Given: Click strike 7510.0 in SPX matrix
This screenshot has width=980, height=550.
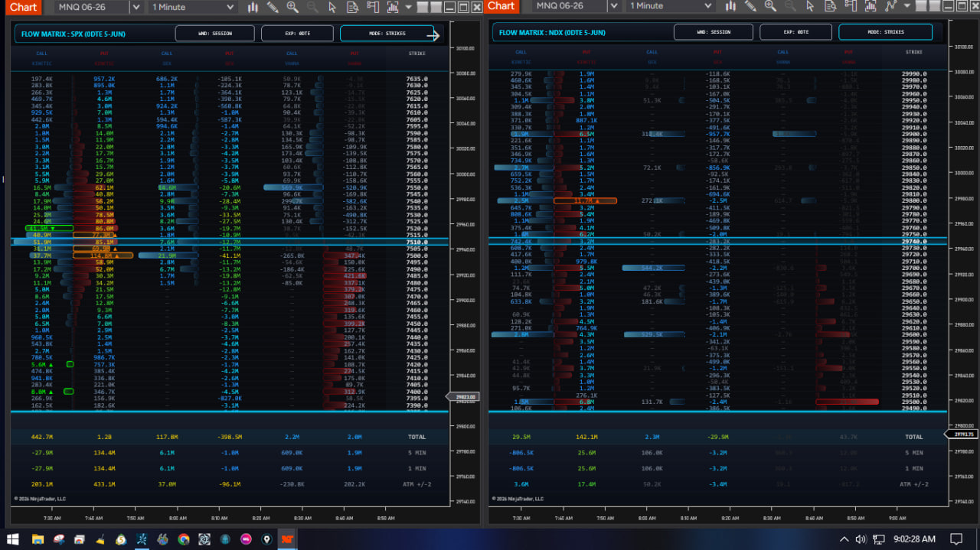Looking at the screenshot, I should (x=416, y=242).
